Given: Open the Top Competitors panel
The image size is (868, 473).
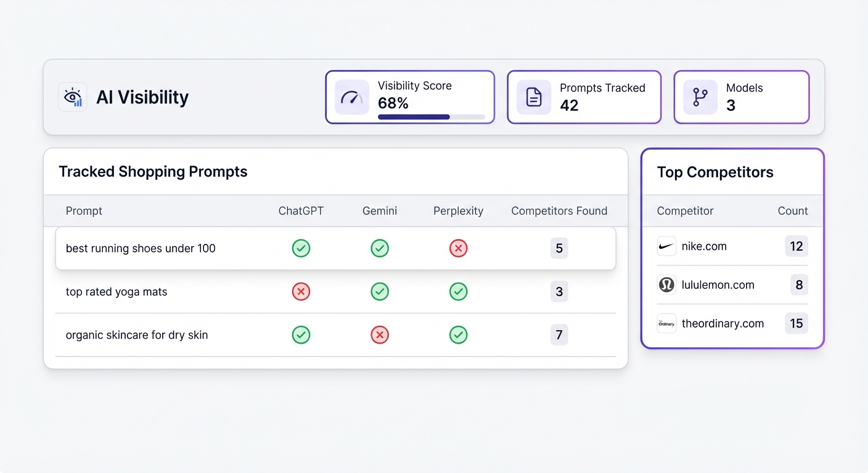Looking at the screenshot, I should pyautogui.click(x=715, y=172).
